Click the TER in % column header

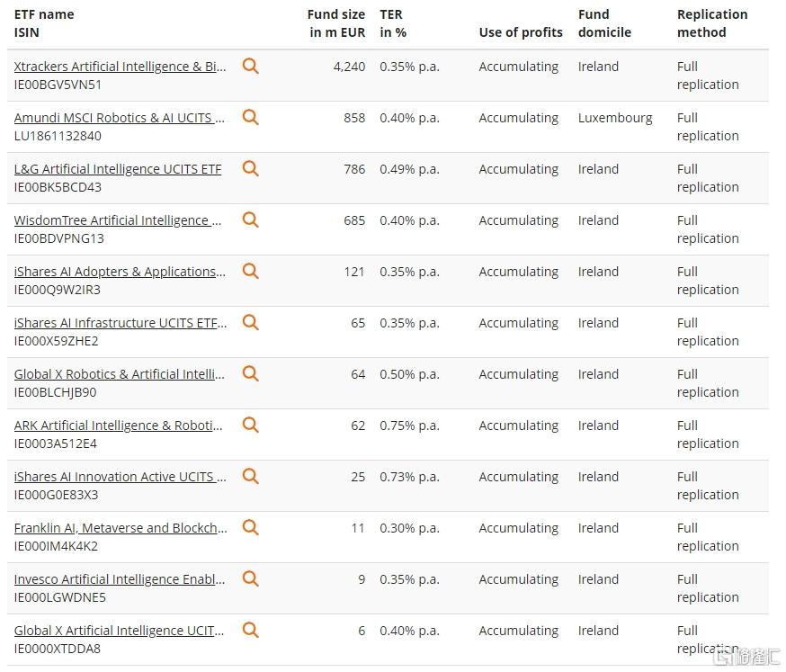[393, 23]
